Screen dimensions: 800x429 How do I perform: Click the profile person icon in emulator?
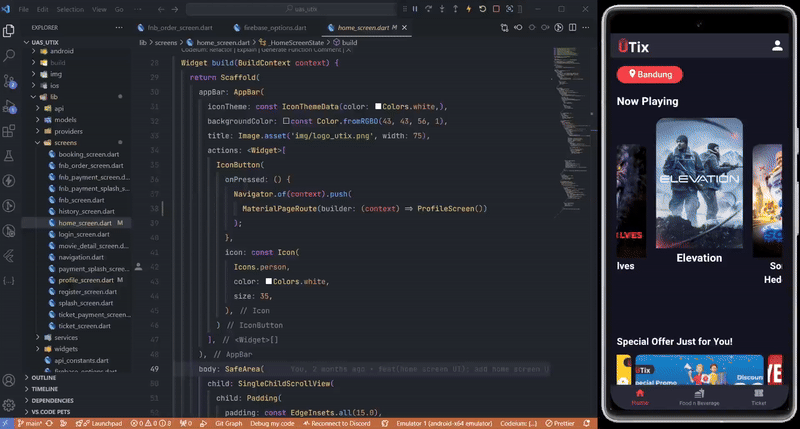pos(777,46)
